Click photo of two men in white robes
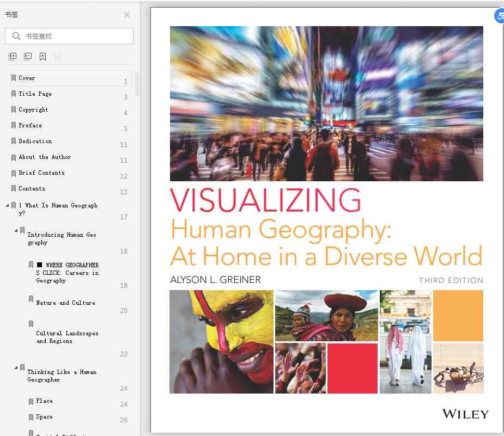This screenshot has width=504, height=436. (405, 342)
